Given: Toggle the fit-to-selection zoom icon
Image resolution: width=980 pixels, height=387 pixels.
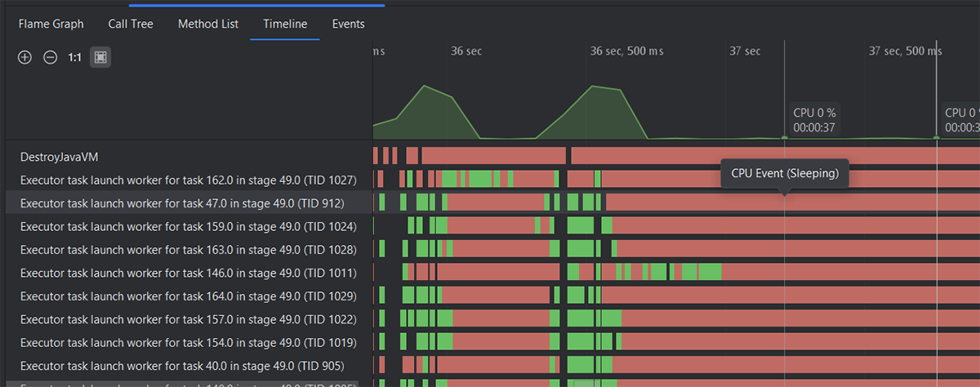Looking at the screenshot, I should tap(100, 57).
